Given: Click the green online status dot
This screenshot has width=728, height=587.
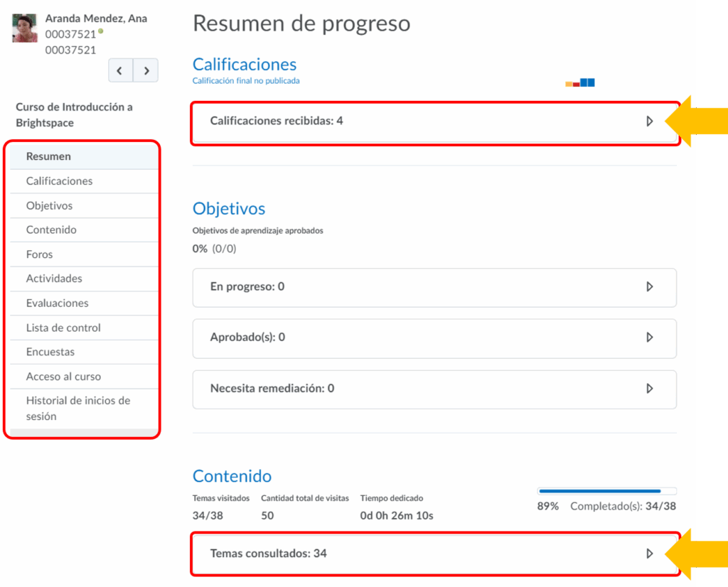Looking at the screenshot, I should tap(101, 31).
